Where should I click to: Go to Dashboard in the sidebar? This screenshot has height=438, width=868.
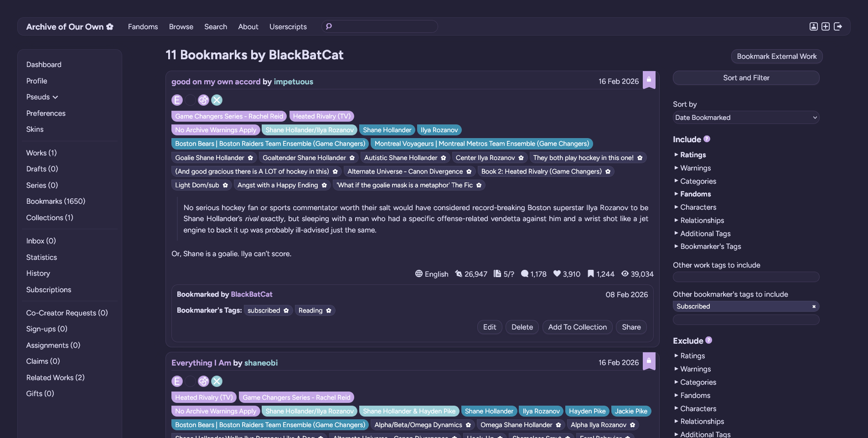click(44, 65)
